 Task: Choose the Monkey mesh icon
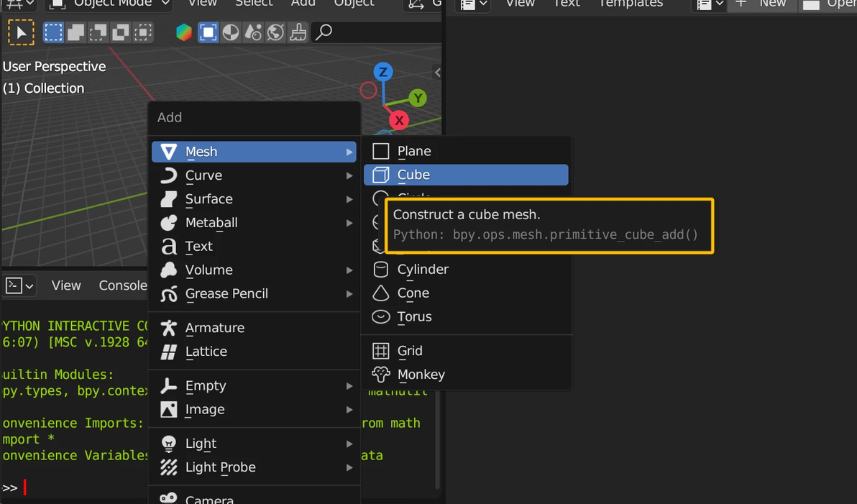point(380,375)
